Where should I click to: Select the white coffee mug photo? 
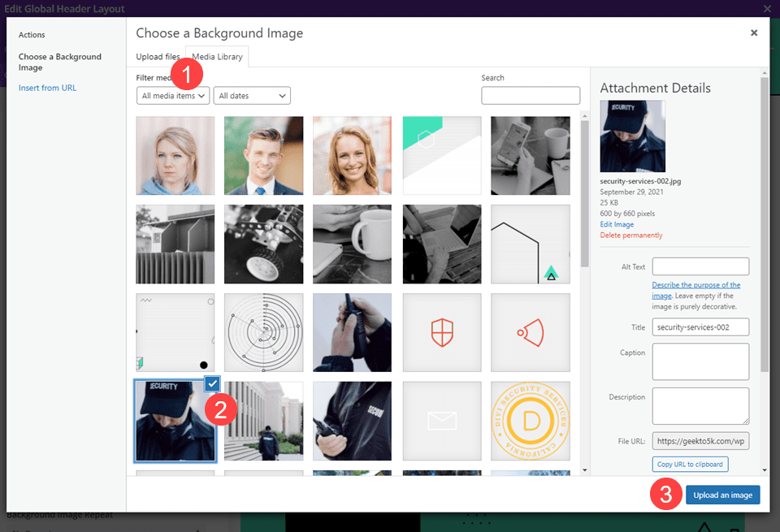coord(352,244)
